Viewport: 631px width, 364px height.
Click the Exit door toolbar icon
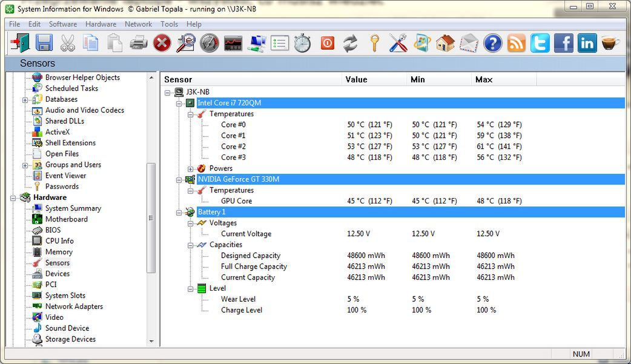click(x=20, y=42)
